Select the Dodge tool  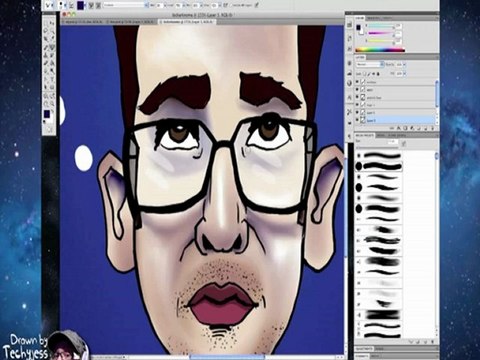coord(52,71)
